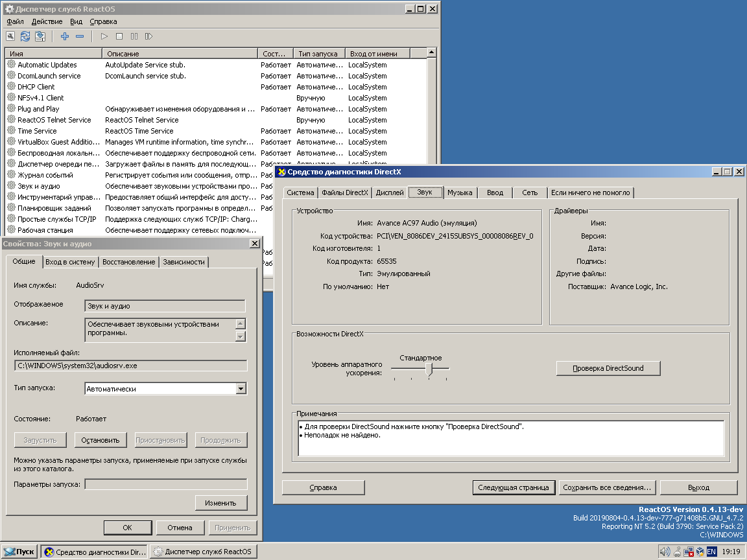Click the Отмена button

[x=180, y=527]
